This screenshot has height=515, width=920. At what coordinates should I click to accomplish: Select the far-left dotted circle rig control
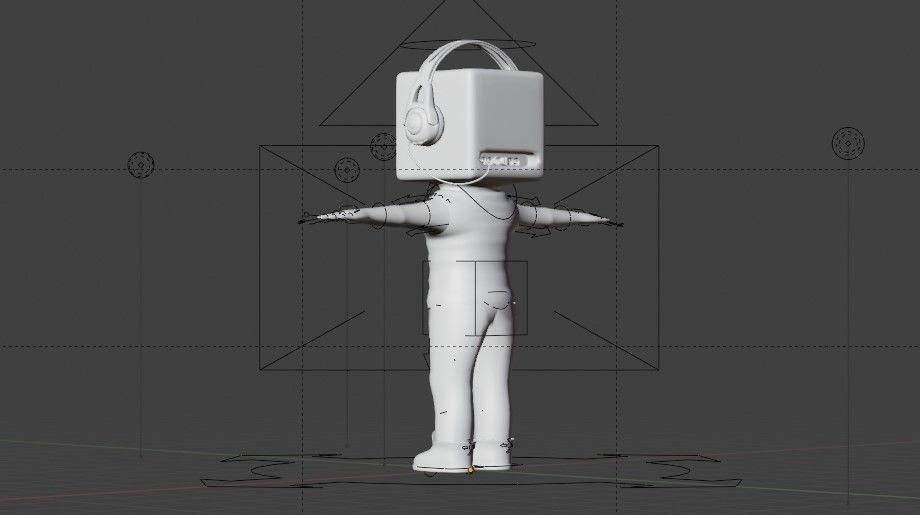[141, 165]
